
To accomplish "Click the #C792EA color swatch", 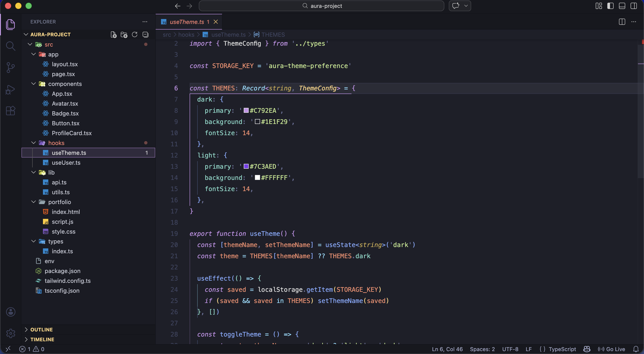I will pos(246,111).
